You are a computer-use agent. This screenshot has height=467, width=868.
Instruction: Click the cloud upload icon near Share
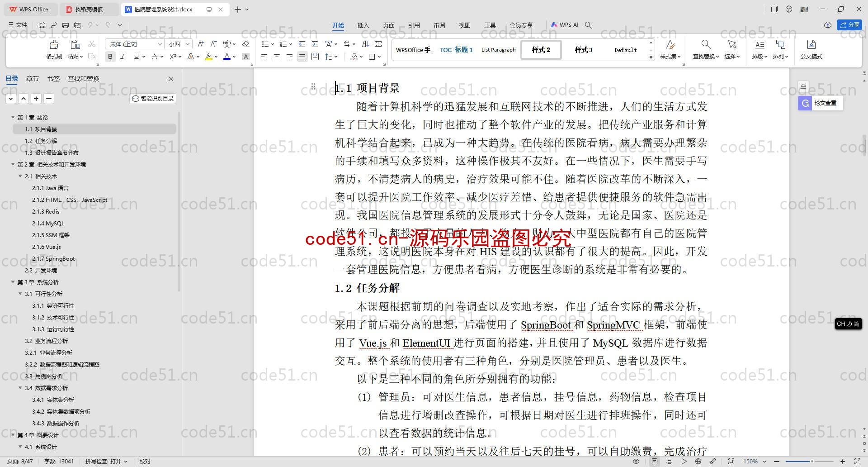tap(828, 25)
